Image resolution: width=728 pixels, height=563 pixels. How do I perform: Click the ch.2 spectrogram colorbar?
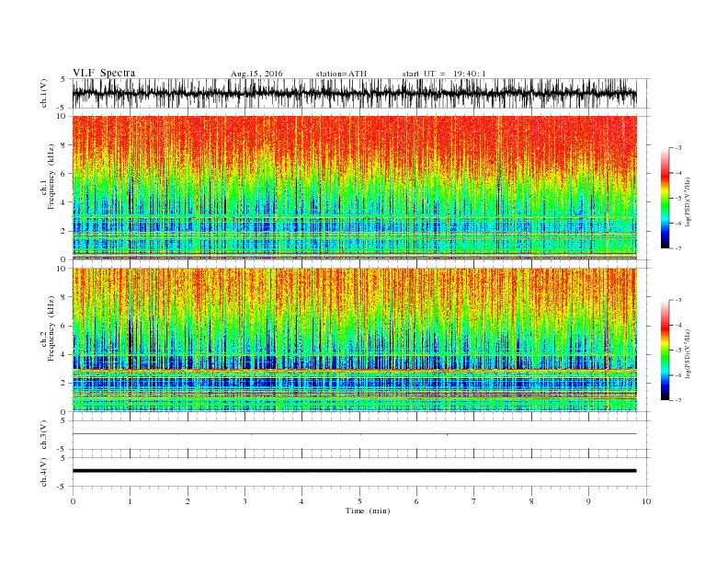point(665,350)
